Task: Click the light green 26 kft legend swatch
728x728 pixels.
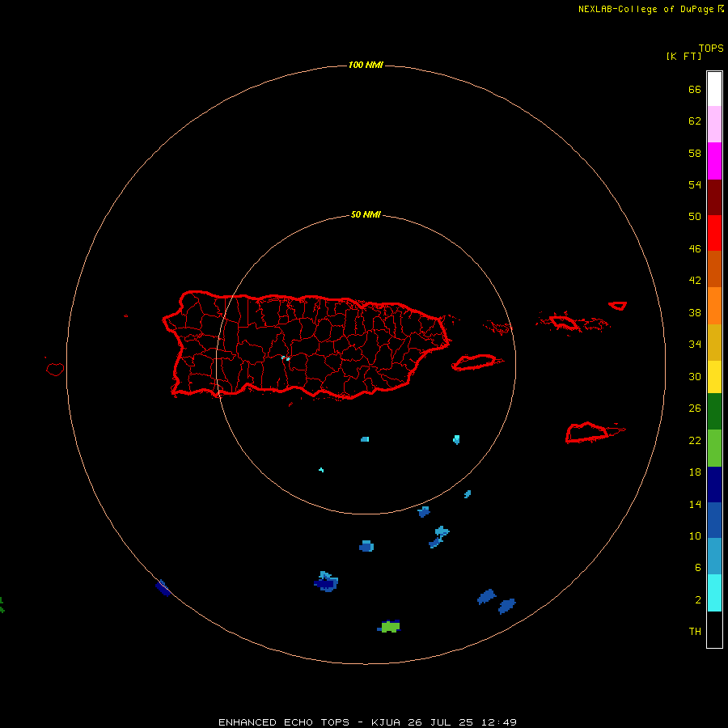Action: 714,448
